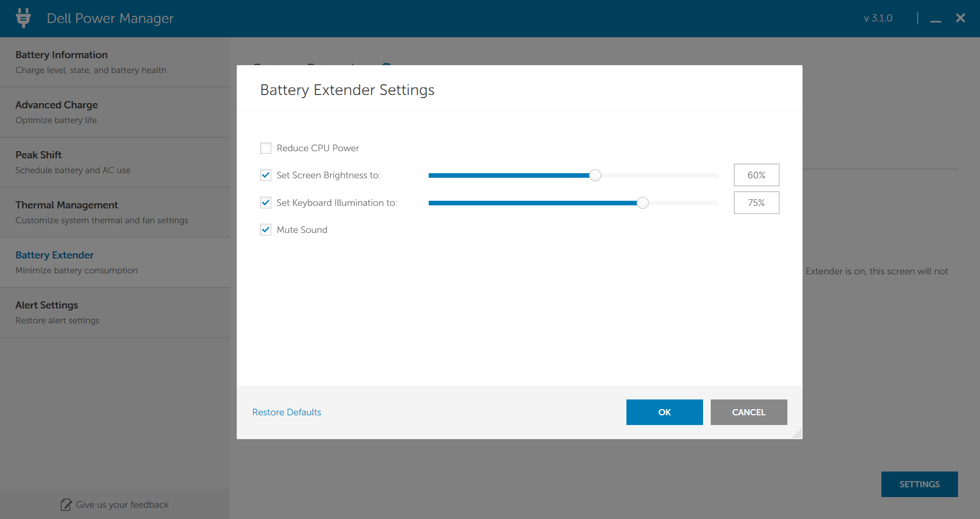Click Battery Extender Settings dialog title
Viewport: 980px width, 519px height.
[347, 90]
